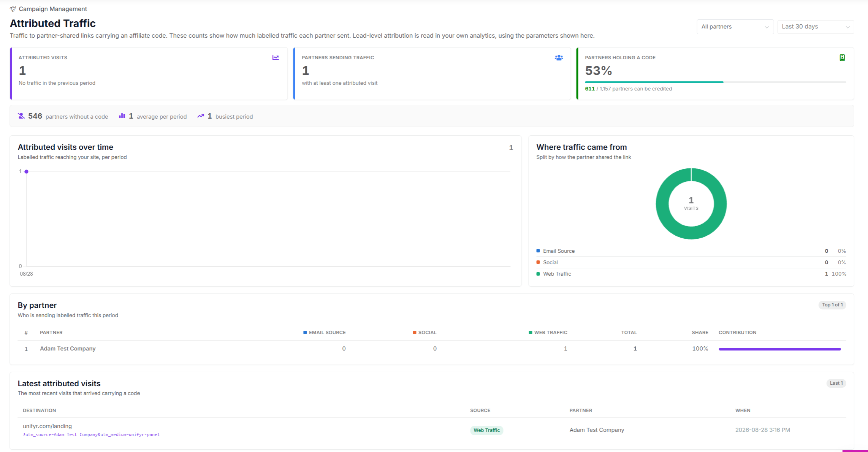
Task: Select the Social legend label
Action: click(x=550, y=262)
